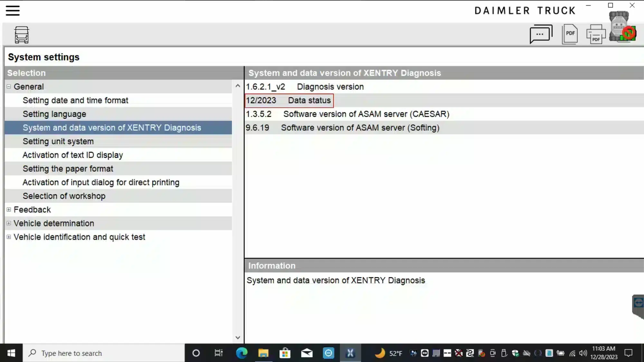644x362 pixels.
Task: Click the Cortana circle icon
Action: pyautogui.click(x=196, y=353)
